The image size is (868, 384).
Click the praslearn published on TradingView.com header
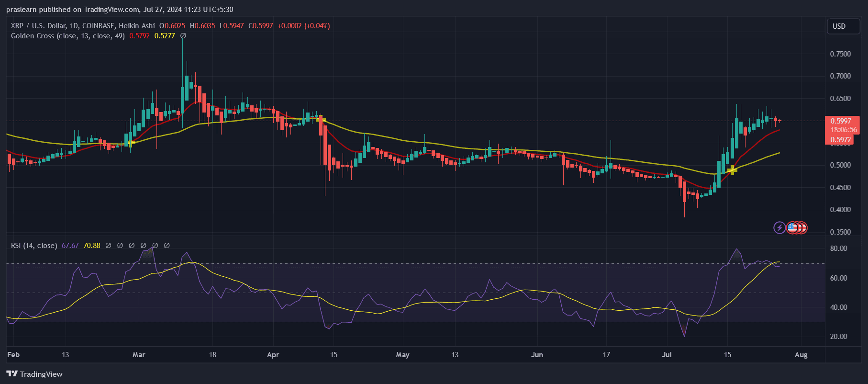pyautogui.click(x=120, y=10)
